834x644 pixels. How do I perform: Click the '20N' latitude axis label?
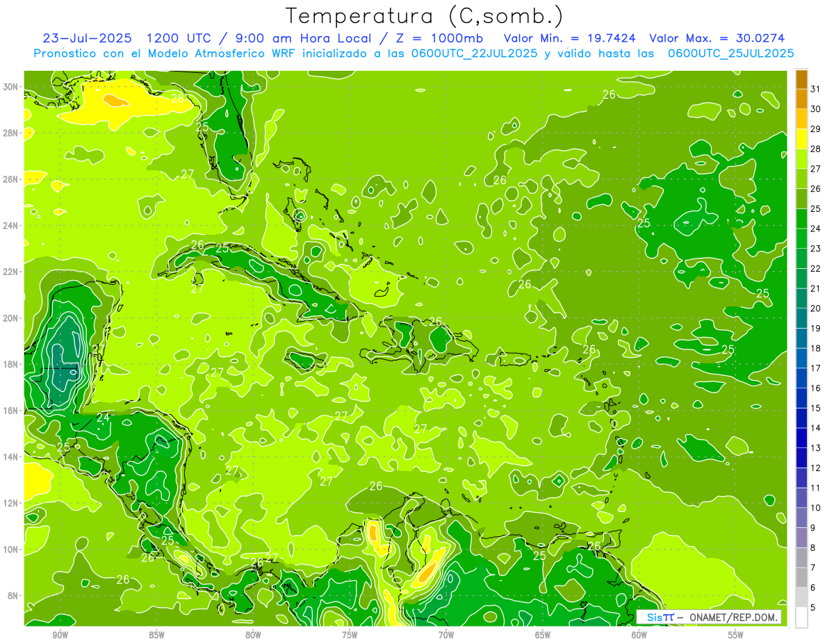(12, 318)
